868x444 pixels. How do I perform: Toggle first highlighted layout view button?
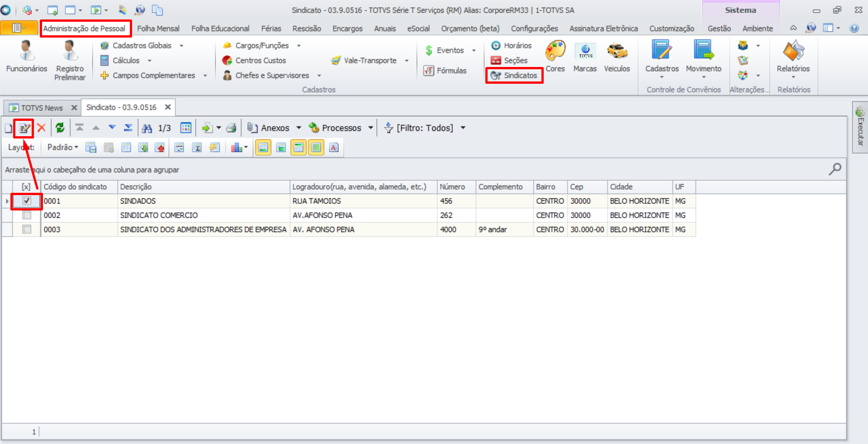[x=263, y=147]
